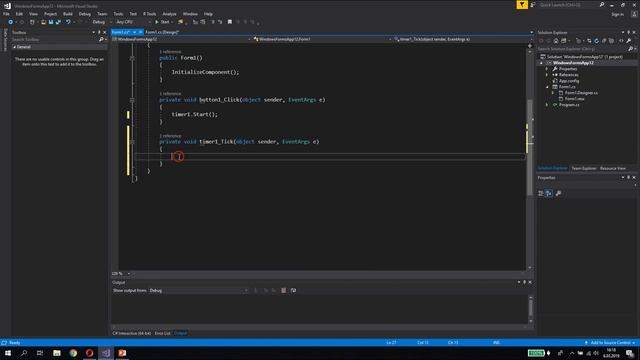640x360 pixels.
Task: Click Clear All icon in Output panel
Action: (284, 291)
